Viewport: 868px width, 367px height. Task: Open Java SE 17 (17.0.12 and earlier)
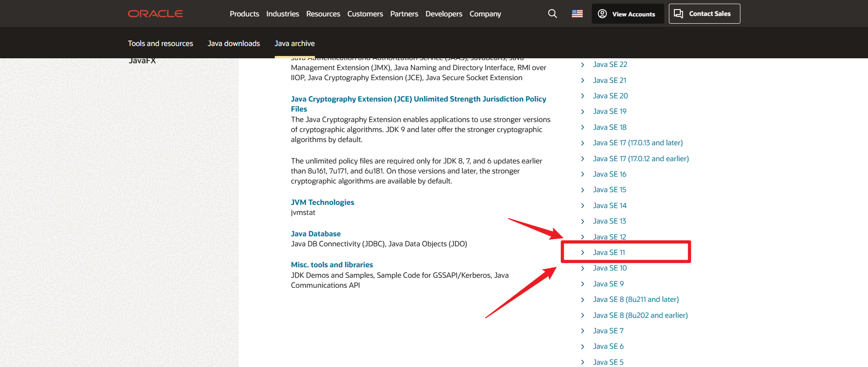point(641,158)
